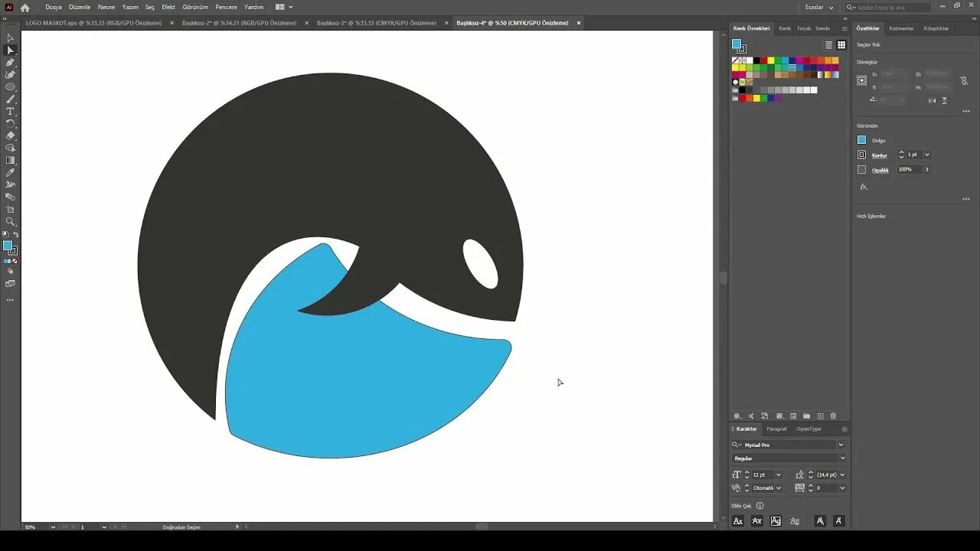Click the Opaklık opacity link
This screenshot has width=980, height=551.
click(x=880, y=170)
